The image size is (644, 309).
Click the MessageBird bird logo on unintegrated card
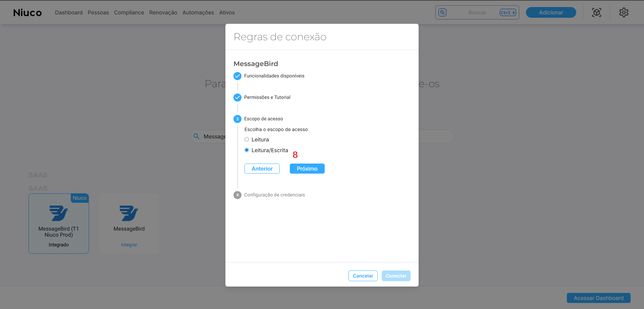pyautogui.click(x=129, y=213)
